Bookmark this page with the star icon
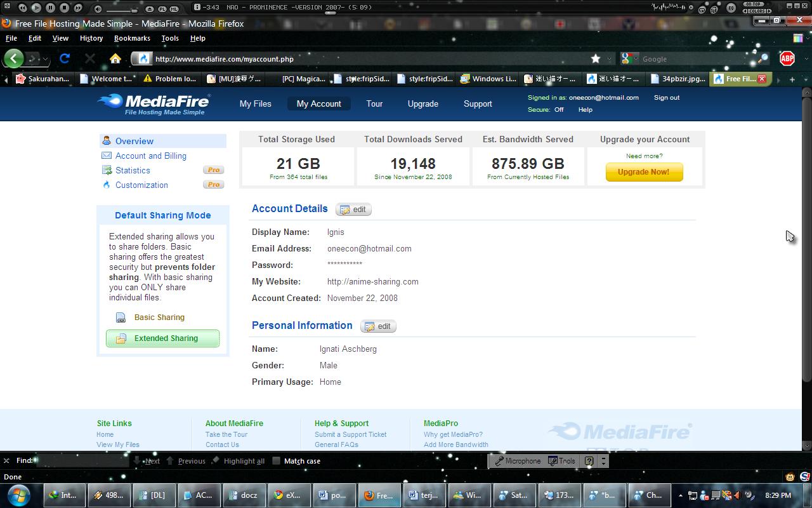This screenshot has height=508, width=812. [x=595, y=58]
